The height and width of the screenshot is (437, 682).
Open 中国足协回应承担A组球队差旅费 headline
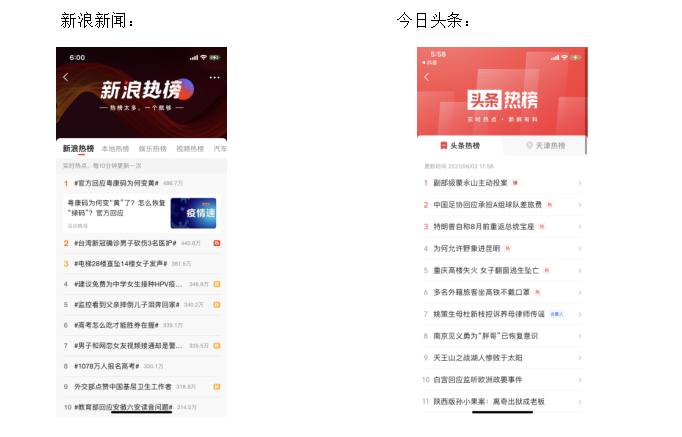pyautogui.click(x=488, y=205)
